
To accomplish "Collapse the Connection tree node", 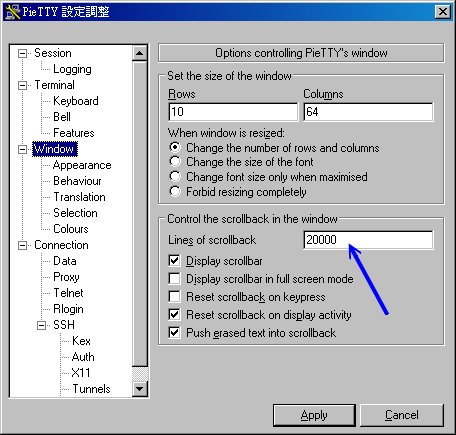I will [x=22, y=245].
